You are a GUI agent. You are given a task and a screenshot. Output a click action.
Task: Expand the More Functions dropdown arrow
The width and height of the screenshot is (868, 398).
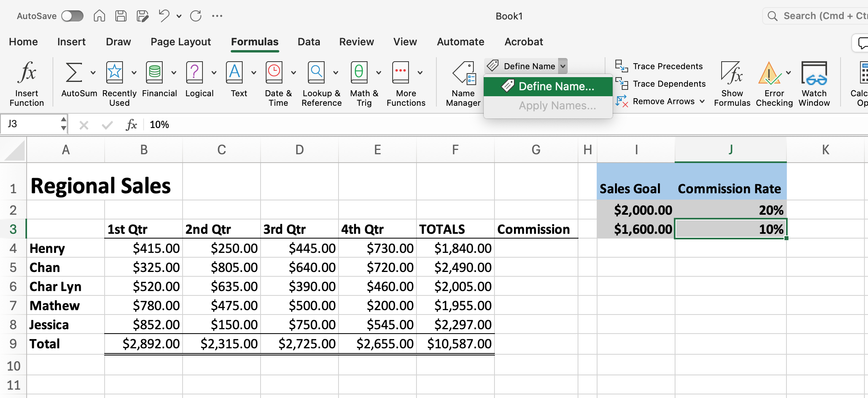(x=420, y=73)
